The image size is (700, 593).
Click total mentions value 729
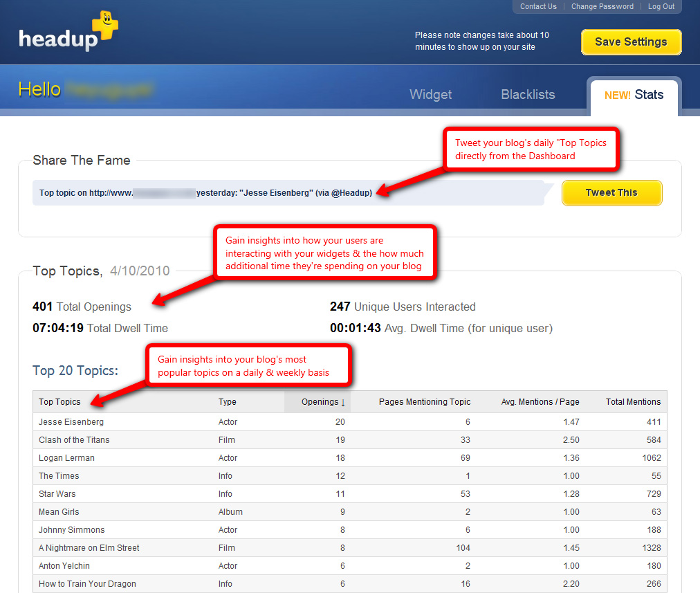click(x=654, y=494)
